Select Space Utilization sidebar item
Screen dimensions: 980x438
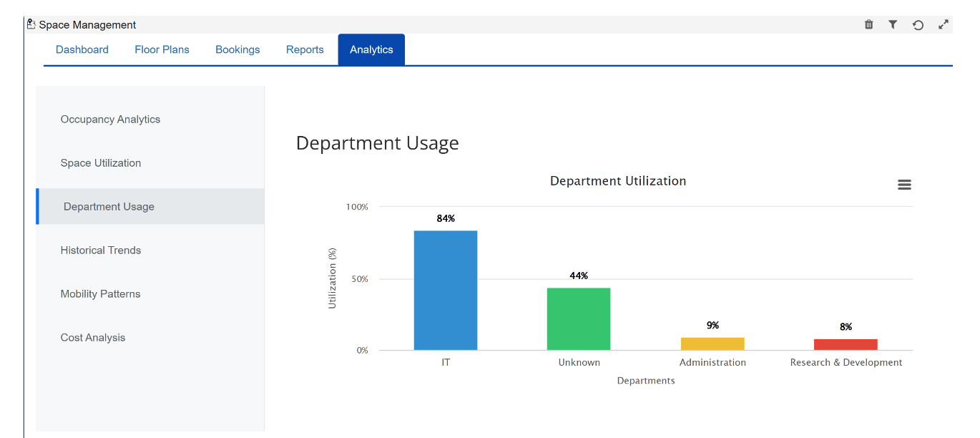pyautogui.click(x=101, y=163)
